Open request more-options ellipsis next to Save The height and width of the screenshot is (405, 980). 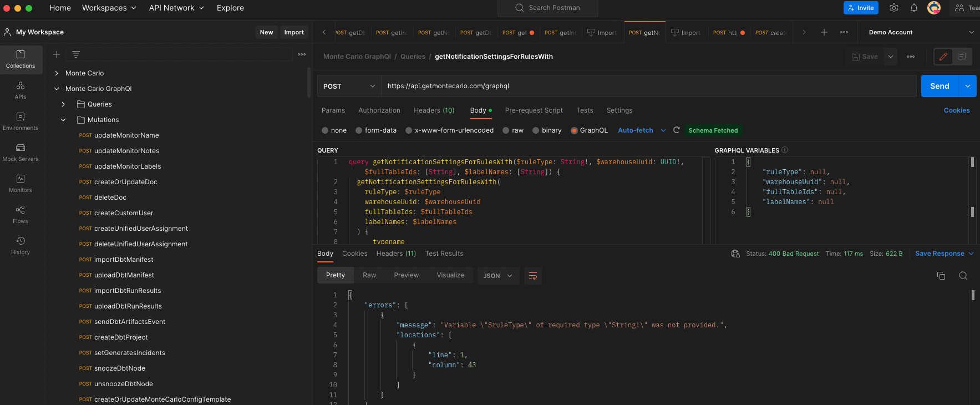coord(911,57)
